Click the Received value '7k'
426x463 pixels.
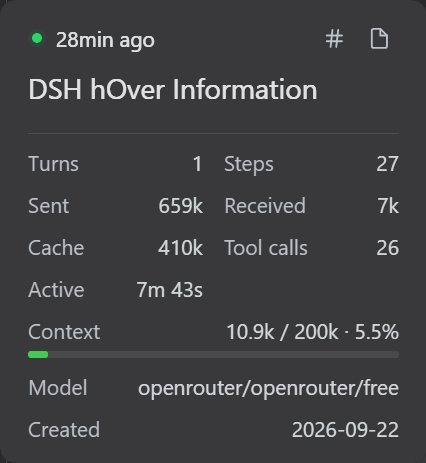pyautogui.click(x=388, y=206)
